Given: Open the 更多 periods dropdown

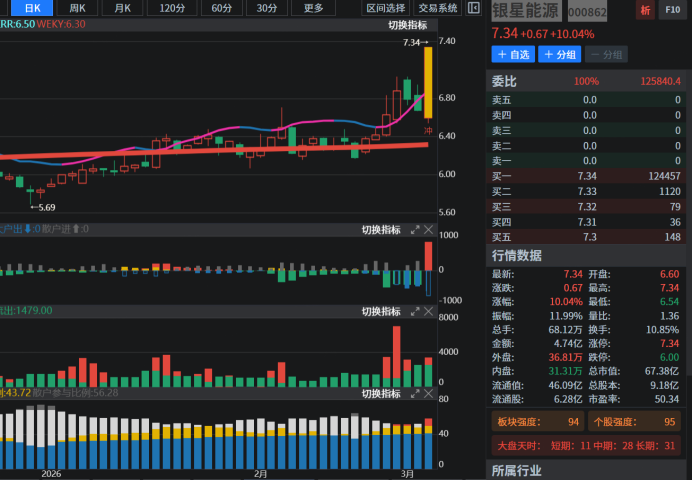Looking at the screenshot, I should pyautogui.click(x=313, y=8).
